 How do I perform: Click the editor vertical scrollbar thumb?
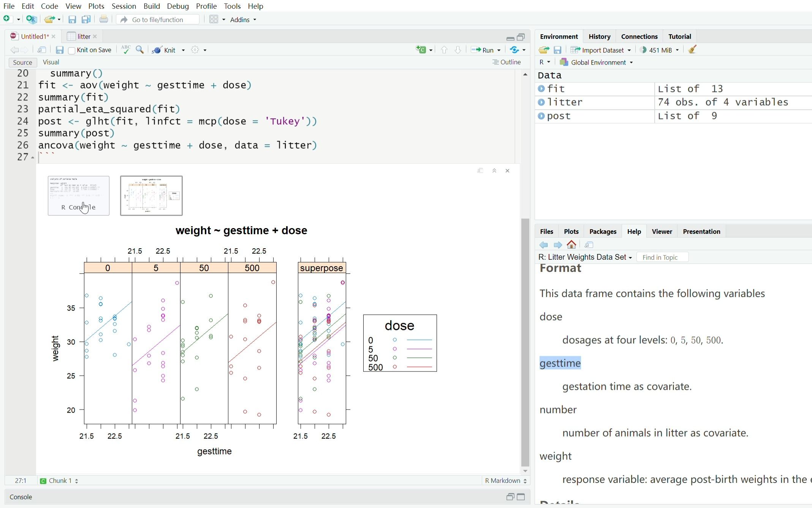[x=525, y=342]
